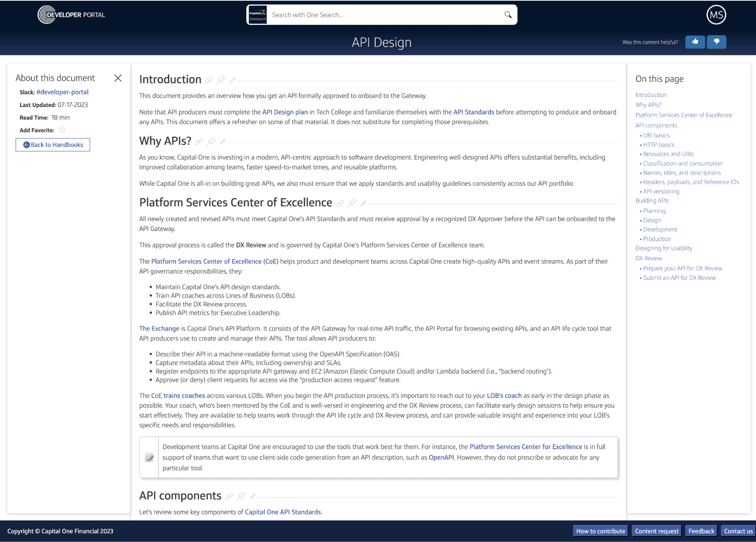Copy link for Platform Services Center of Excellence heading
This screenshot has height=542, width=756.
tap(340, 203)
